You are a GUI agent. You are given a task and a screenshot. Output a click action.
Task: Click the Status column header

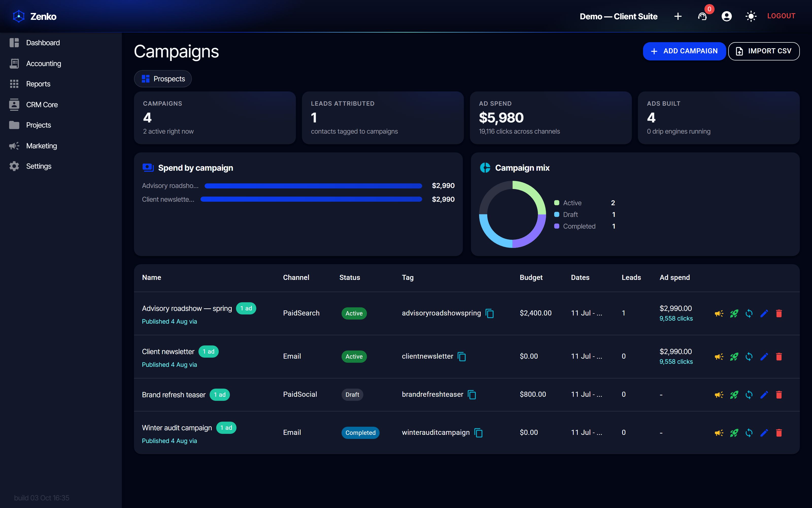[349, 278]
